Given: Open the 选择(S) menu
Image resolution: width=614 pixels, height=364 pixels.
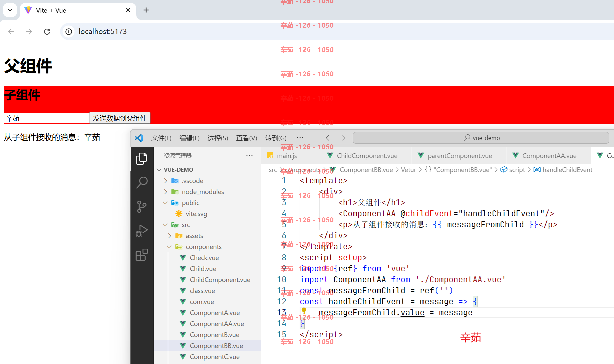Looking at the screenshot, I should point(218,138).
